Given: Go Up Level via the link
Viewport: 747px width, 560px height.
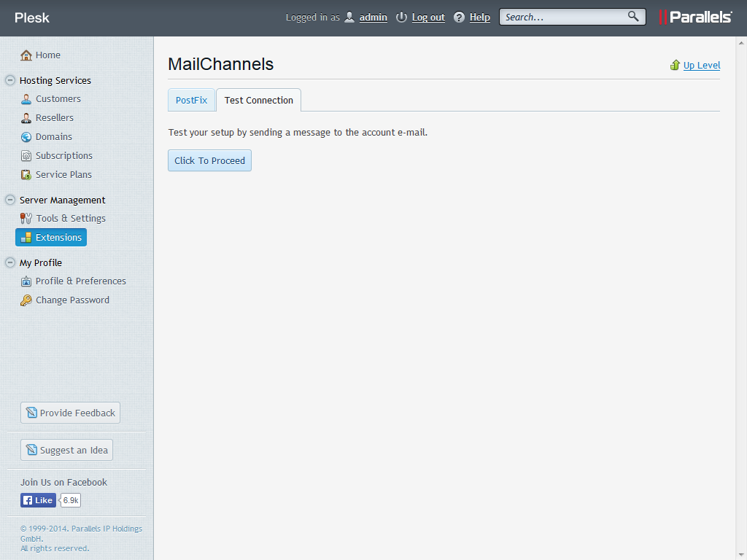Looking at the screenshot, I should tap(702, 65).
